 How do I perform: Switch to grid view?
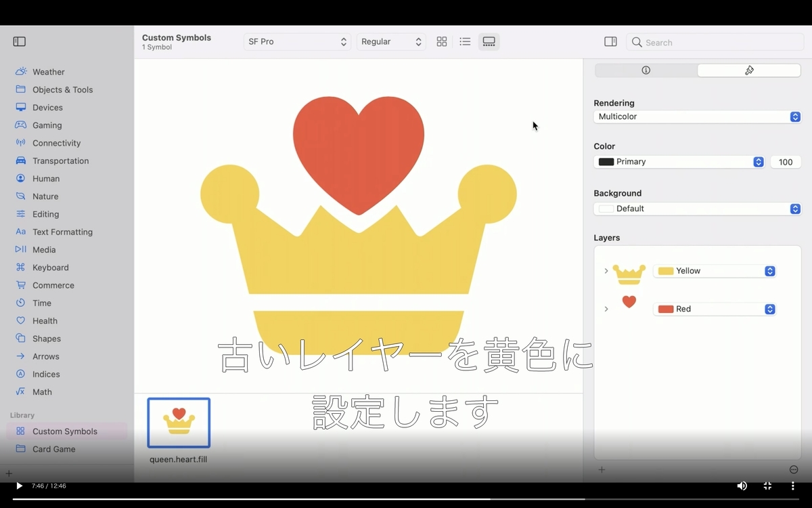coord(442,42)
